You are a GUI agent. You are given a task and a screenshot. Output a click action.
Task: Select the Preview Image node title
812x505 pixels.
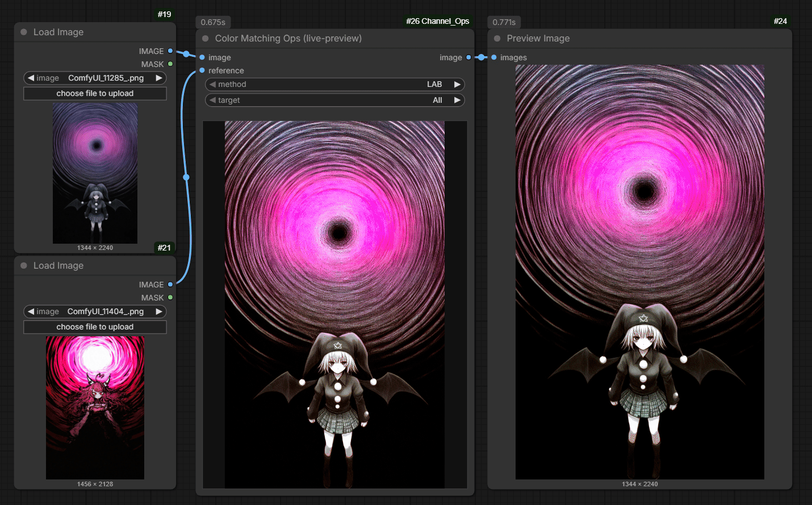coord(538,38)
